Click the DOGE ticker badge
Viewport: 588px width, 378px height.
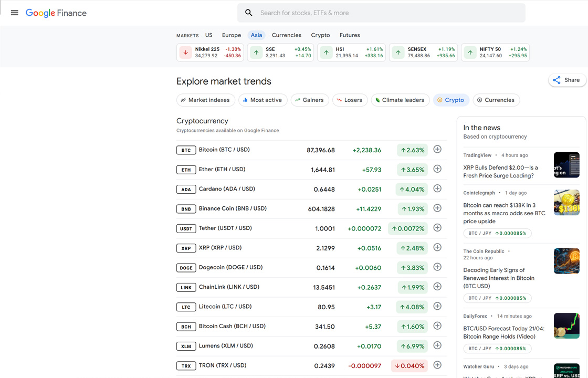[x=186, y=268]
